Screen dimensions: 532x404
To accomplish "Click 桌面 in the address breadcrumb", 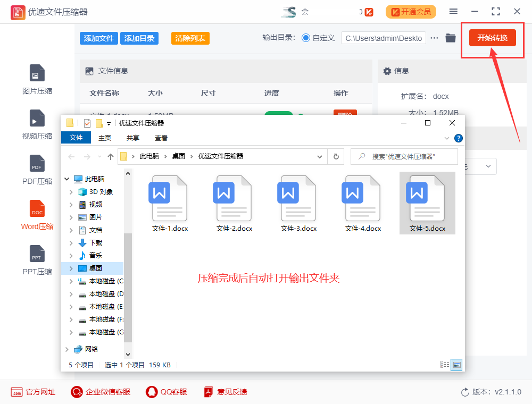I will tap(178, 156).
